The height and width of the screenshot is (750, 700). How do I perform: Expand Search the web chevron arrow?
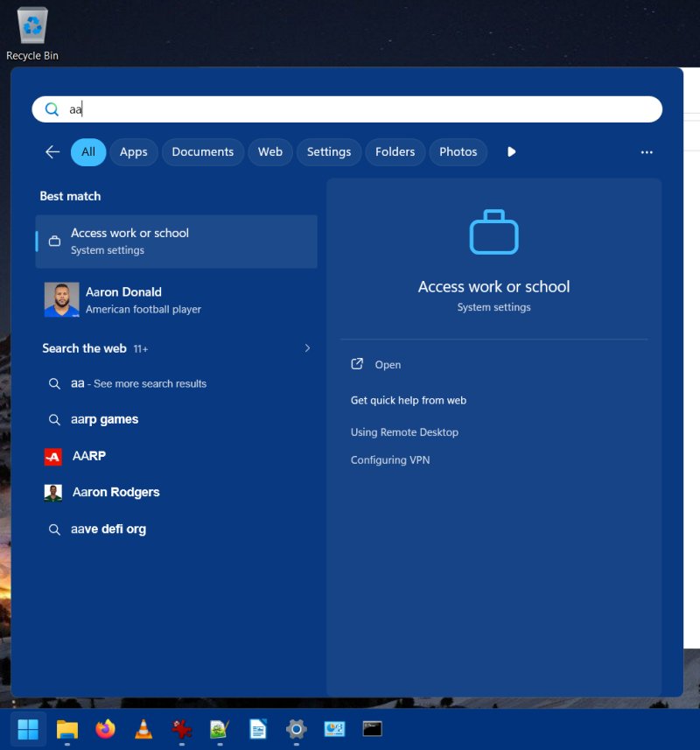[x=307, y=348]
